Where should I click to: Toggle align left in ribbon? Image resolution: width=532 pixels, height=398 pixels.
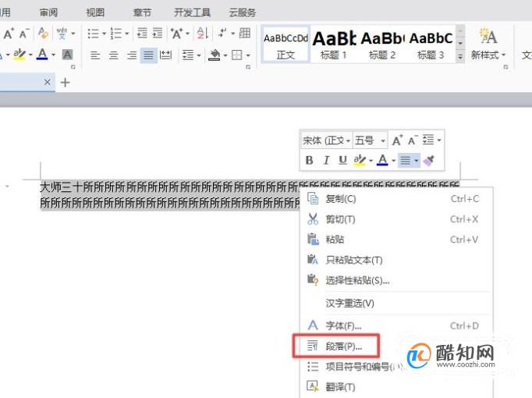(95, 55)
